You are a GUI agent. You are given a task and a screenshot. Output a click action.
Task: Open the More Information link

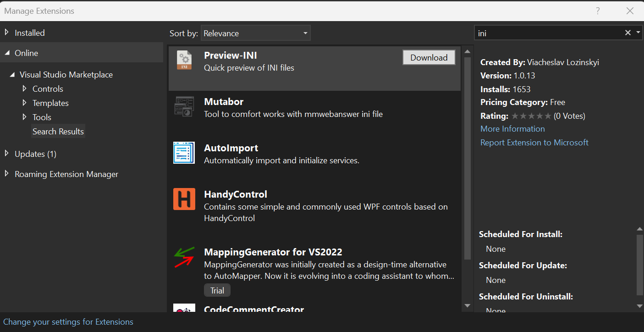pyautogui.click(x=512, y=129)
